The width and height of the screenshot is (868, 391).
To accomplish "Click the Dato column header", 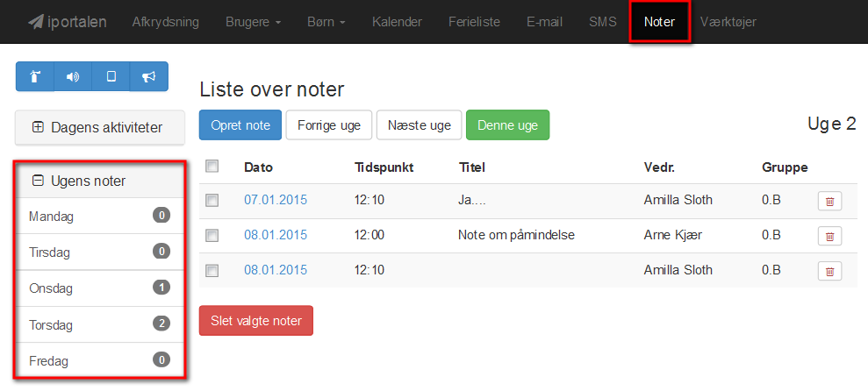I will coord(259,167).
